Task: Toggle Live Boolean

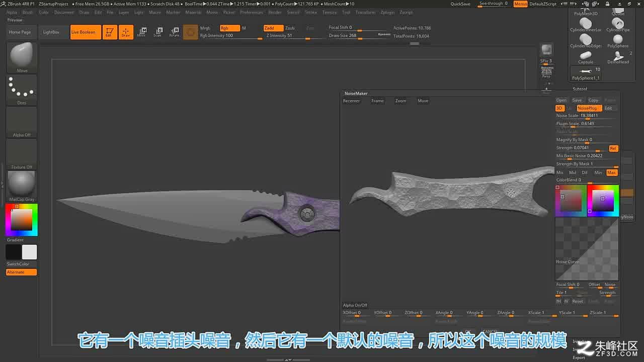Action: click(86, 32)
